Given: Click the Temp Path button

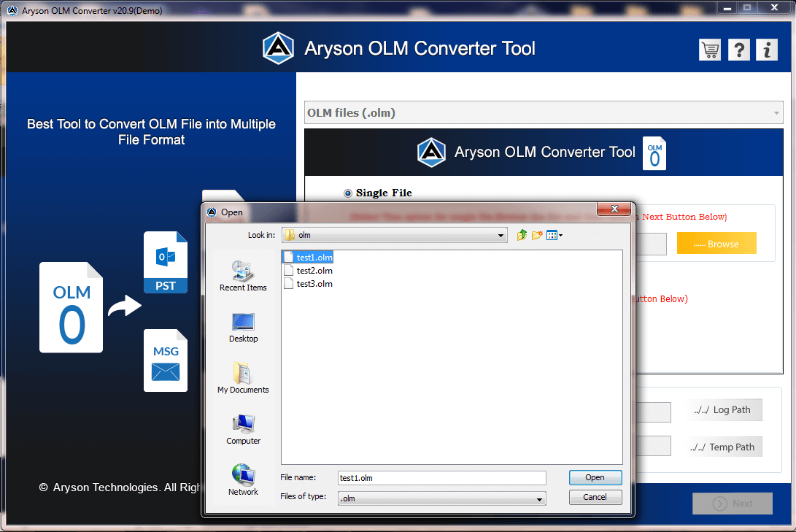Looking at the screenshot, I should click(724, 446).
